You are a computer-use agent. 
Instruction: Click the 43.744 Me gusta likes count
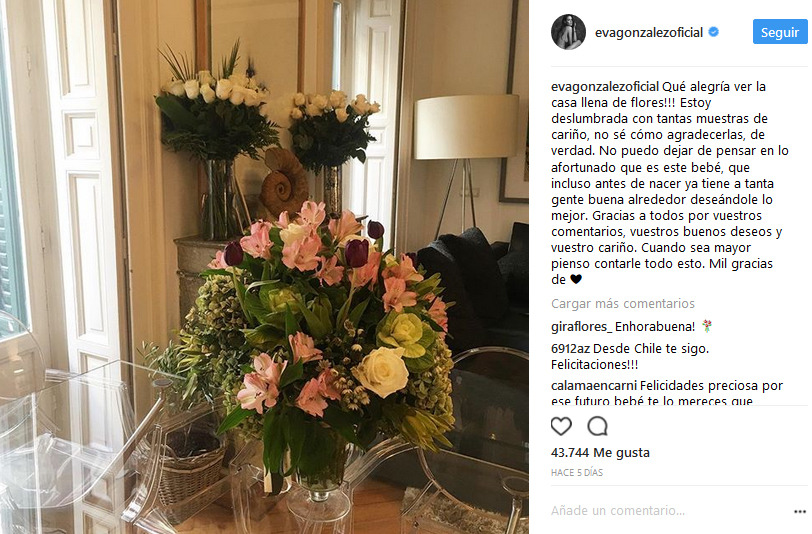coord(600,453)
